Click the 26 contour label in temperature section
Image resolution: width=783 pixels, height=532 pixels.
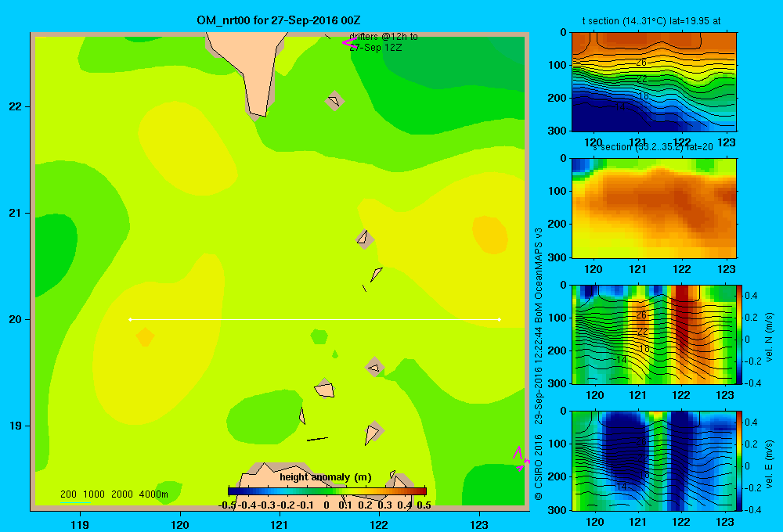point(641,63)
